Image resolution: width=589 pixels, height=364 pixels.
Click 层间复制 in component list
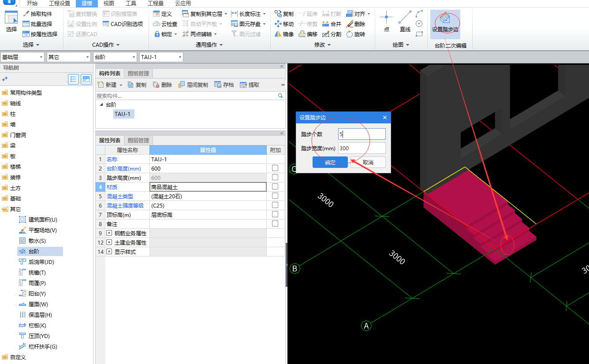point(194,85)
